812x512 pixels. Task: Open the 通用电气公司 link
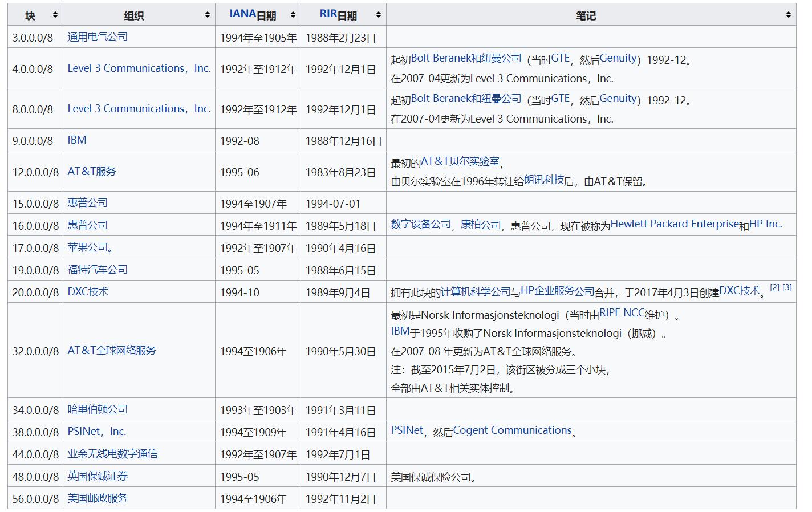[x=98, y=37]
